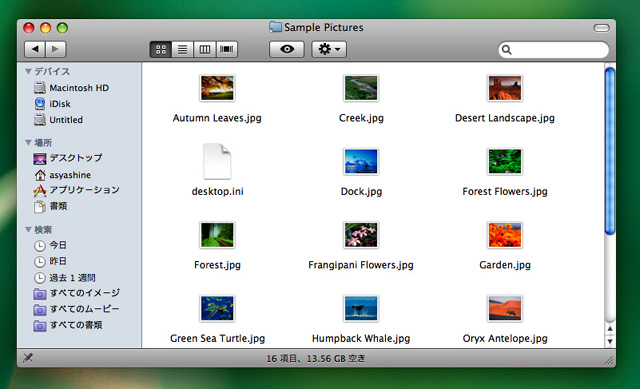
Task: Collapse the デバイス sidebar section
Action: [x=28, y=71]
